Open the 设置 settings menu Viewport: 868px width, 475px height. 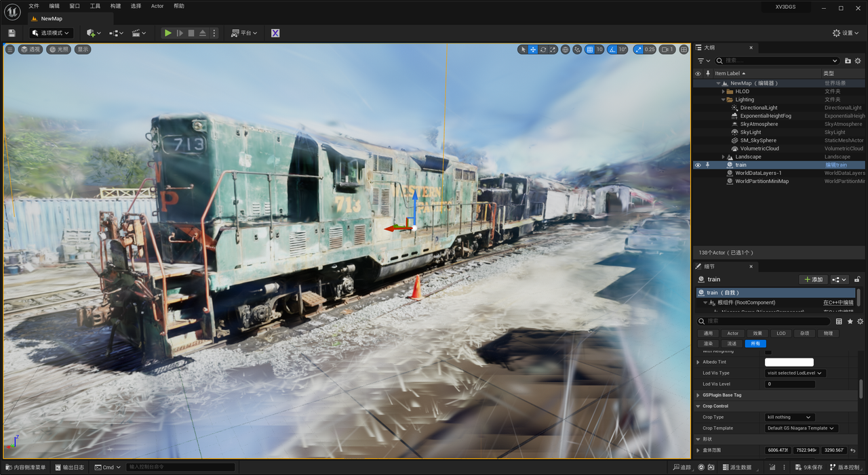click(846, 33)
